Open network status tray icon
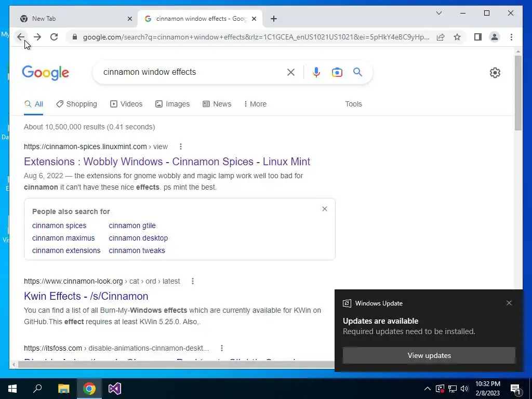532x399 pixels. point(453,389)
